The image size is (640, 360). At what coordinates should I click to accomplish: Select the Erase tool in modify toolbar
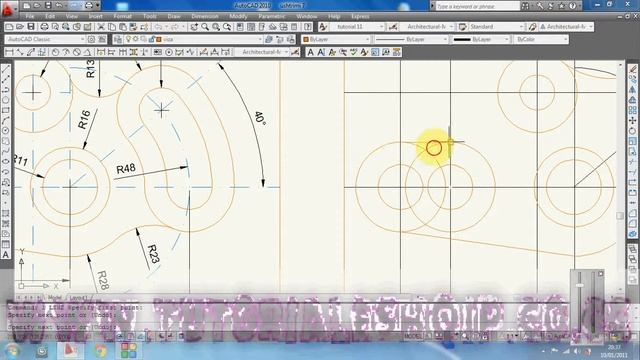pyautogui.click(x=633, y=69)
